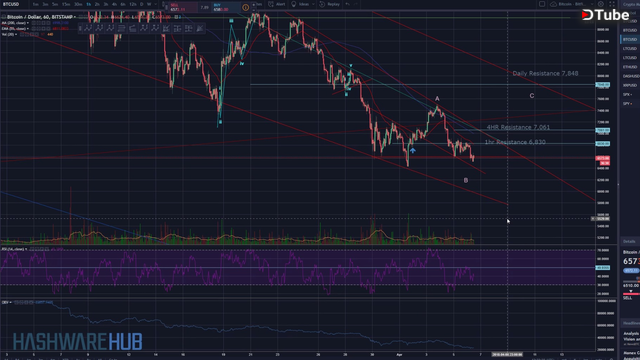The width and height of the screenshot is (640, 360).
Task: Click the SELL label in details panel
Action: (627, 298)
